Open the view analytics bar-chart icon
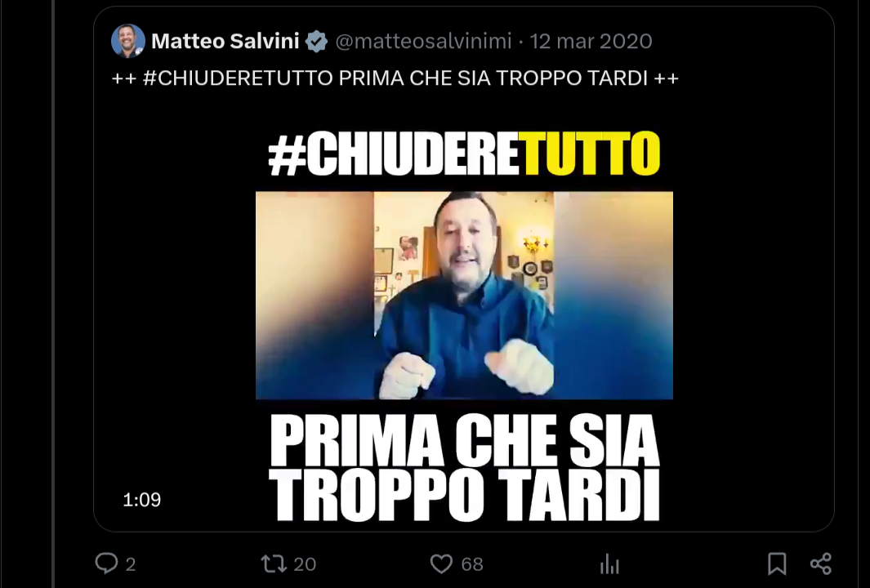Viewport: 870px width, 588px height. pos(609,564)
